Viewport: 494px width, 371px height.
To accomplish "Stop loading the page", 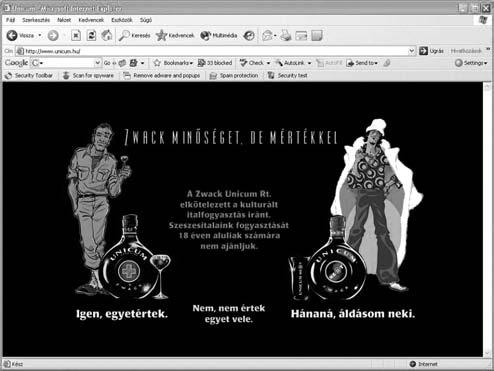I will (x=76, y=35).
